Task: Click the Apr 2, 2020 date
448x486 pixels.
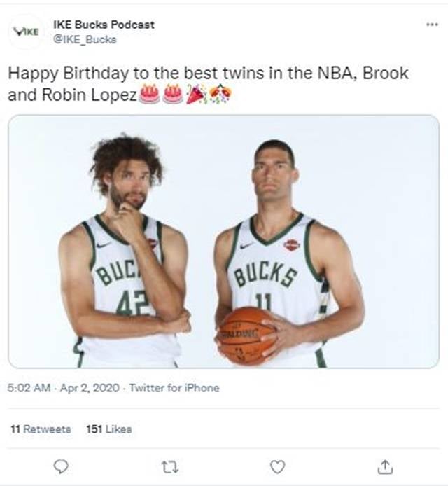Action: 90,388
